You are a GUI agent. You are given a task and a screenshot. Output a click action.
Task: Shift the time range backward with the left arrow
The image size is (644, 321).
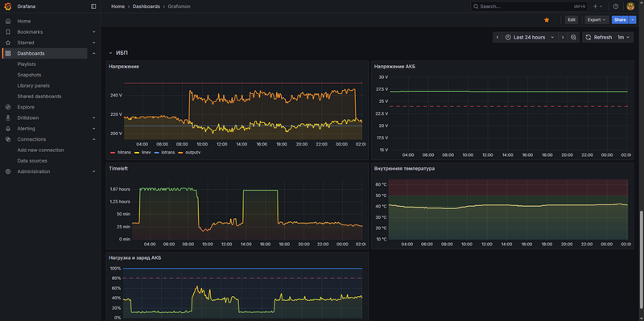click(x=497, y=37)
